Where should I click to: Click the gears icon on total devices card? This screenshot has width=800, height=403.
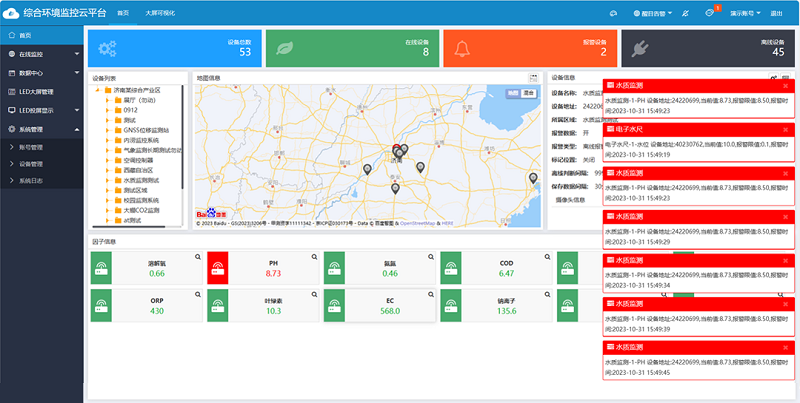(108, 48)
